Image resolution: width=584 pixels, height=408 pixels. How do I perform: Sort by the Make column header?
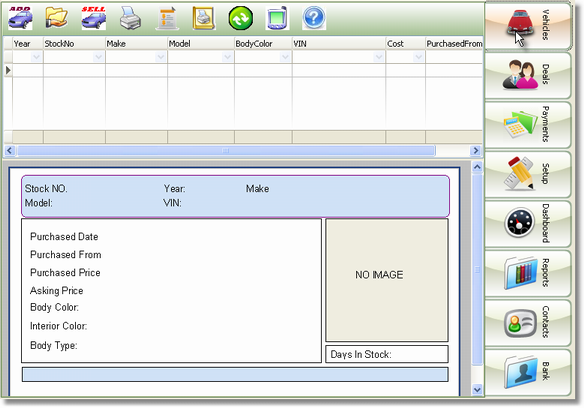pyautogui.click(x=136, y=44)
